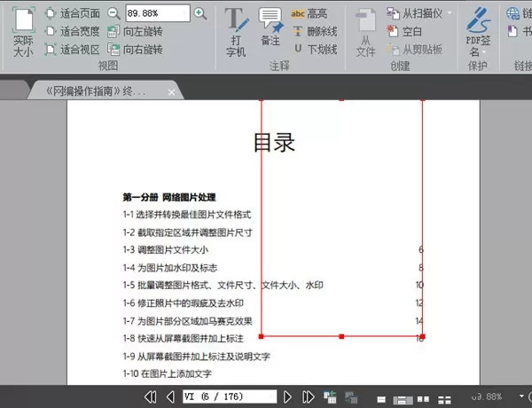
Task: Add a 备注 note comment
Action: [x=270, y=27]
